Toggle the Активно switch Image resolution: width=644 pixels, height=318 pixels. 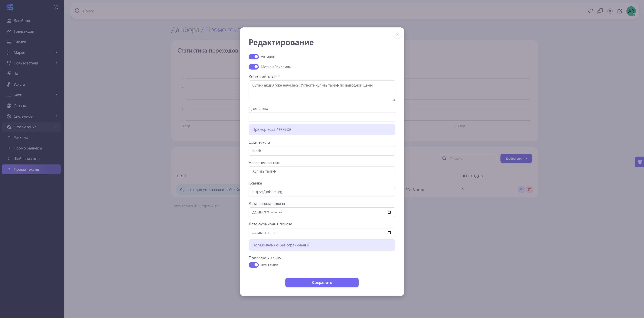254,57
